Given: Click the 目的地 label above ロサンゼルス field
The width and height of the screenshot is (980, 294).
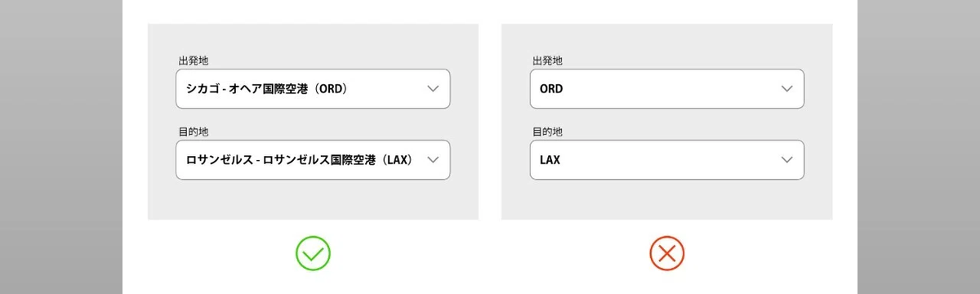Looking at the screenshot, I should (x=194, y=131).
